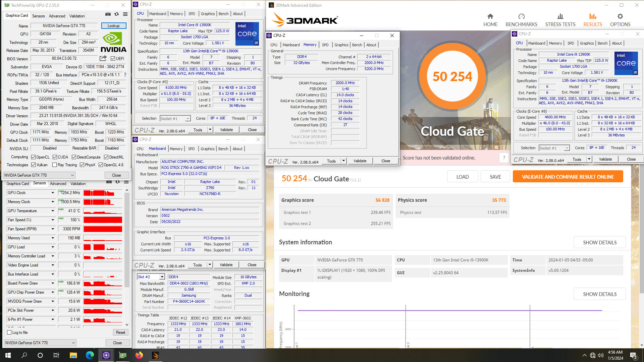Click the 3DMark logo
Screen dimensions: 644x362
pos(305,20)
